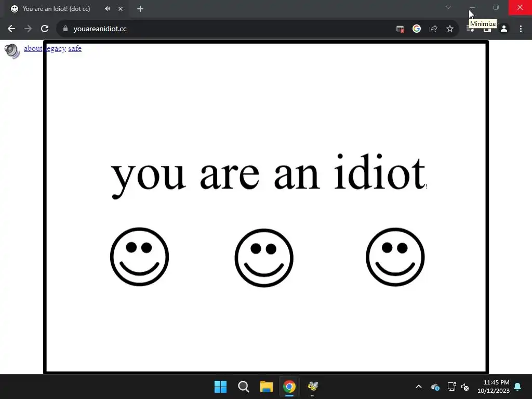Open the legacy link
Image resolution: width=532 pixels, height=399 pixels.
tap(56, 48)
